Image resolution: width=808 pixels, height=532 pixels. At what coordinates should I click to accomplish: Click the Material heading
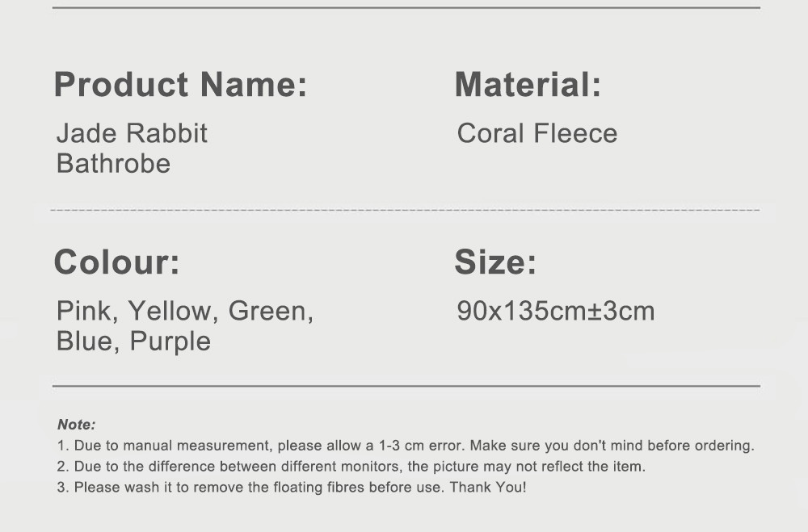[528, 85]
